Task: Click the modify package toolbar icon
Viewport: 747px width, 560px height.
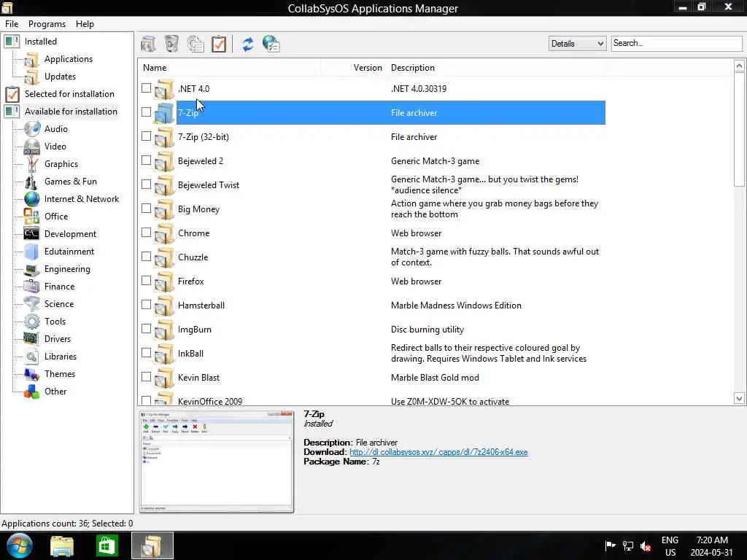Action: pos(196,44)
